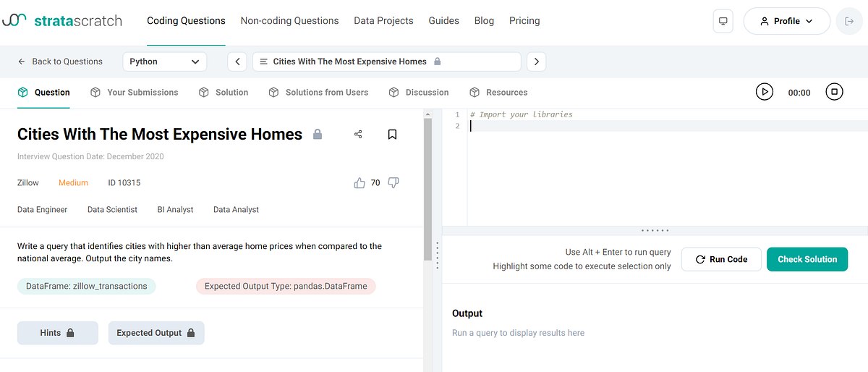Open Non-coding Questions in navigation
Image resolution: width=868 pixels, height=372 pixels.
tap(289, 21)
